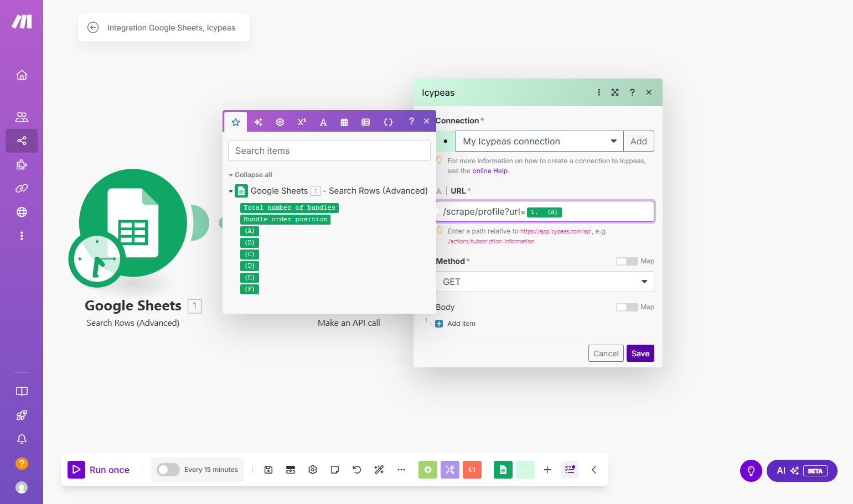
Task: Collapse the bottom toolbar with chevron
Action: [594, 470]
